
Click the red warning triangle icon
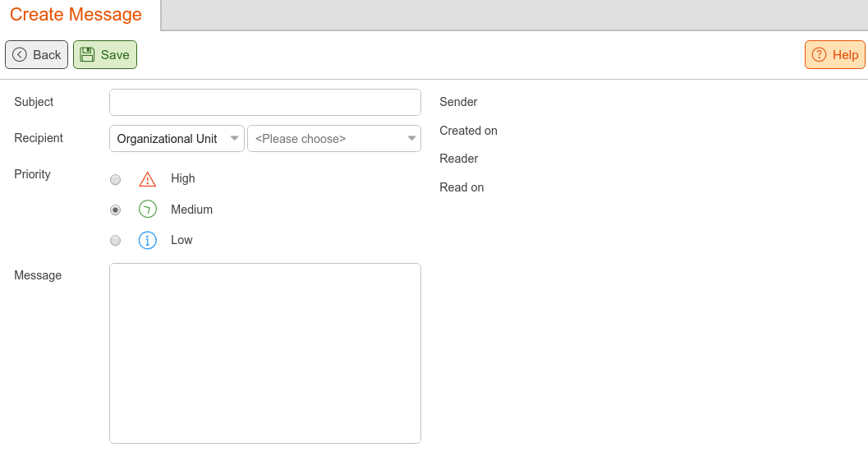click(x=147, y=179)
